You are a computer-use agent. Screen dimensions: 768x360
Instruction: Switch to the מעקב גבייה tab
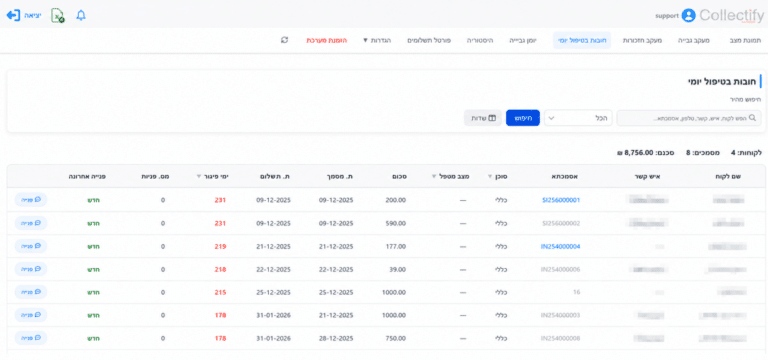click(x=693, y=40)
